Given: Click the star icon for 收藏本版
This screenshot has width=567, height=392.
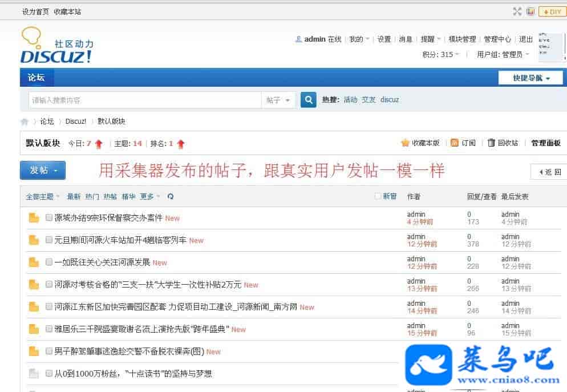Looking at the screenshot, I should coord(405,143).
